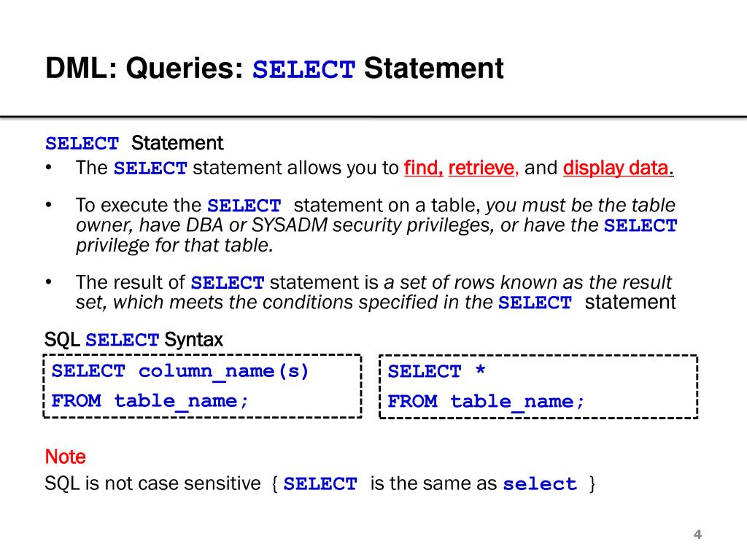Click the underlined "display data" text
The image size is (747, 560).
click(616, 168)
